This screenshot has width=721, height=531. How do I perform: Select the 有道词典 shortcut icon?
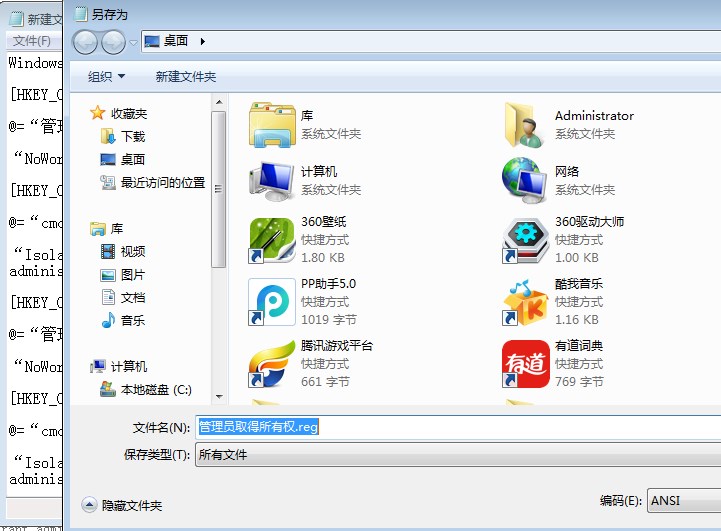click(x=525, y=364)
